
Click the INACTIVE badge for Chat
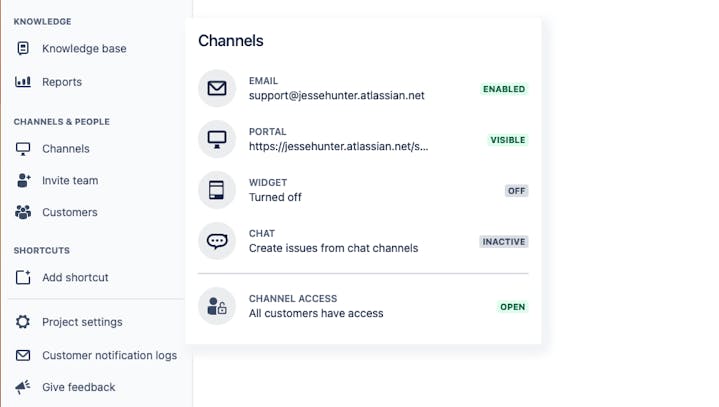click(x=503, y=242)
